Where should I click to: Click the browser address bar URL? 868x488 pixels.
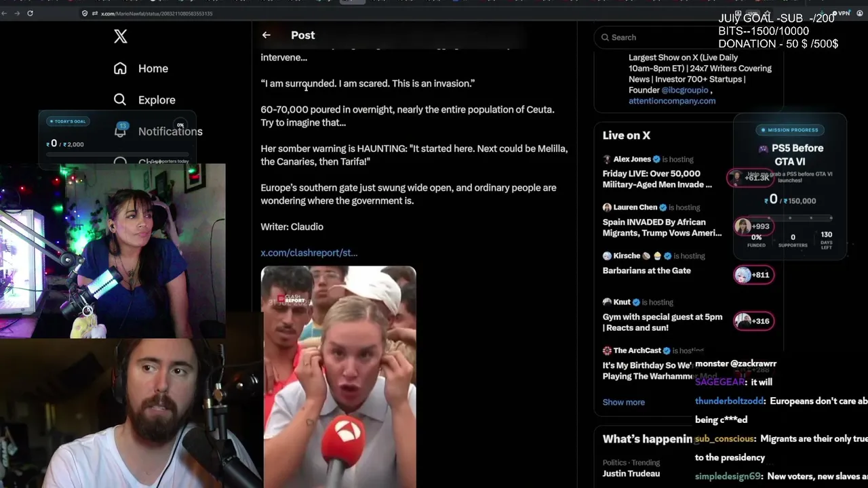(x=157, y=14)
